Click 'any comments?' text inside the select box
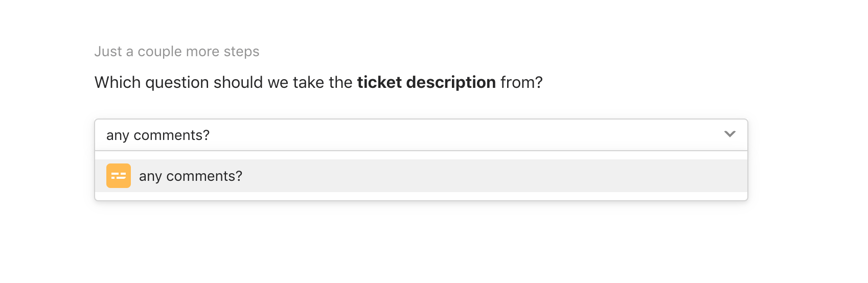868x283 pixels. [x=158, y=135]
